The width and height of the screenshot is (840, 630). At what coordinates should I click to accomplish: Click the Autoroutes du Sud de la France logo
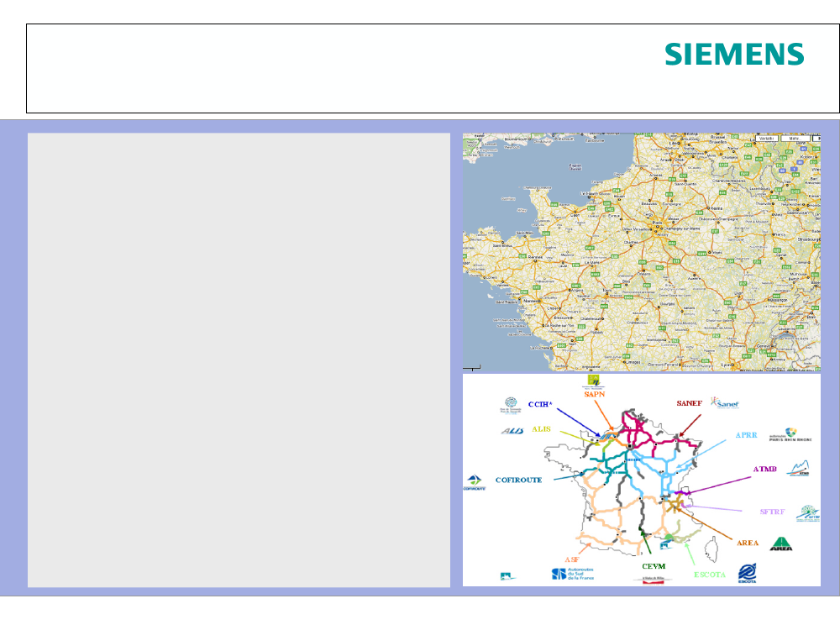coord(573,574)
